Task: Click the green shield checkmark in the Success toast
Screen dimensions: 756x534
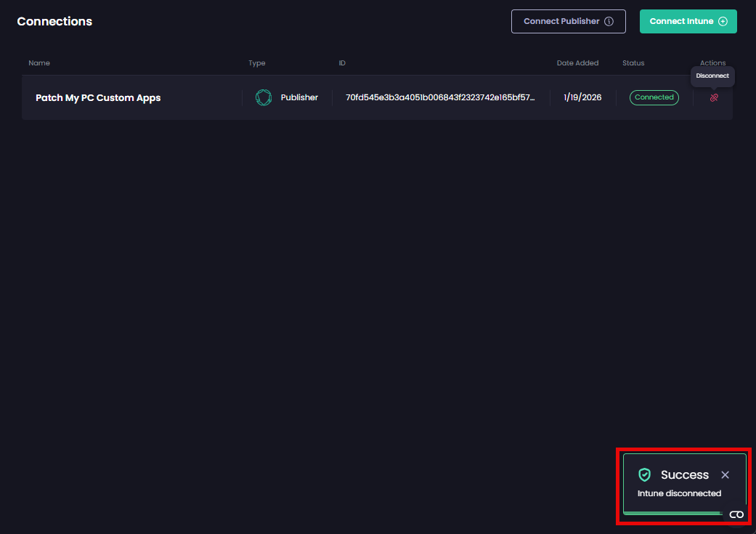Action: click(x=645, y=474)
